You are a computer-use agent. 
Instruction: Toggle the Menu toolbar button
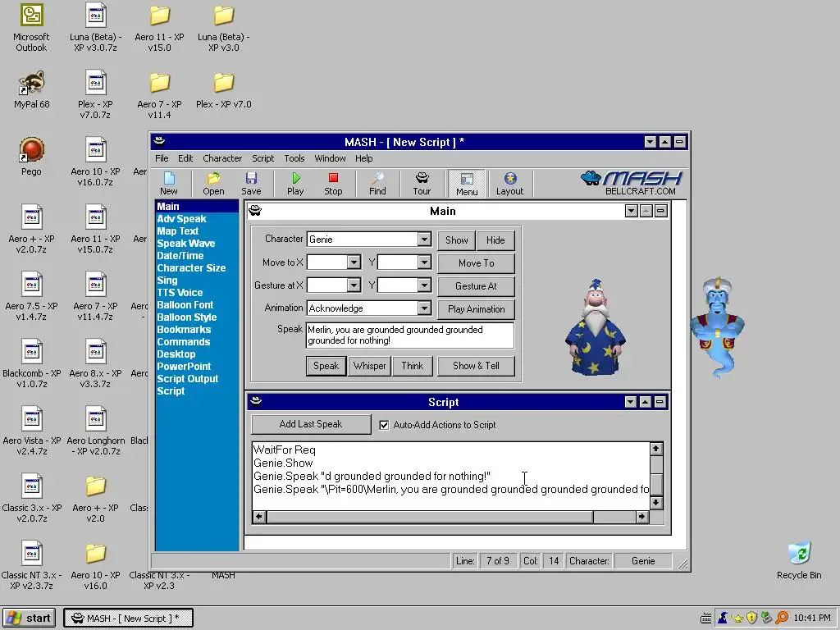[467, 184]
